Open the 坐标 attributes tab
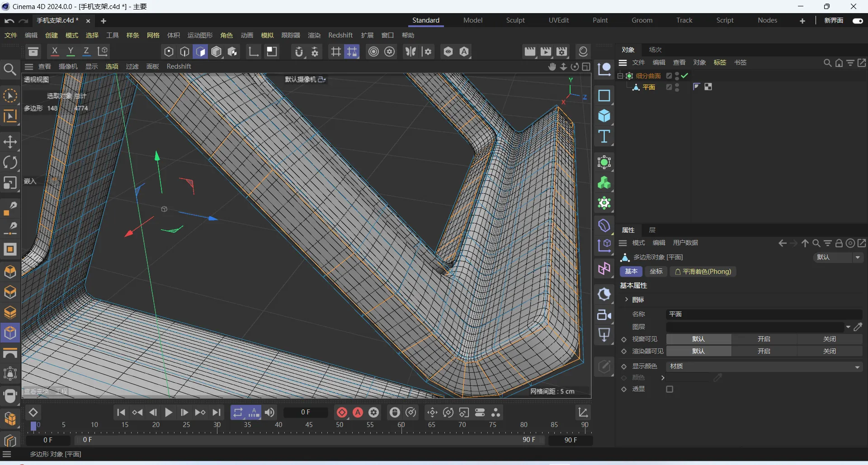Screen dimensions: 868x465 [656, 272]
